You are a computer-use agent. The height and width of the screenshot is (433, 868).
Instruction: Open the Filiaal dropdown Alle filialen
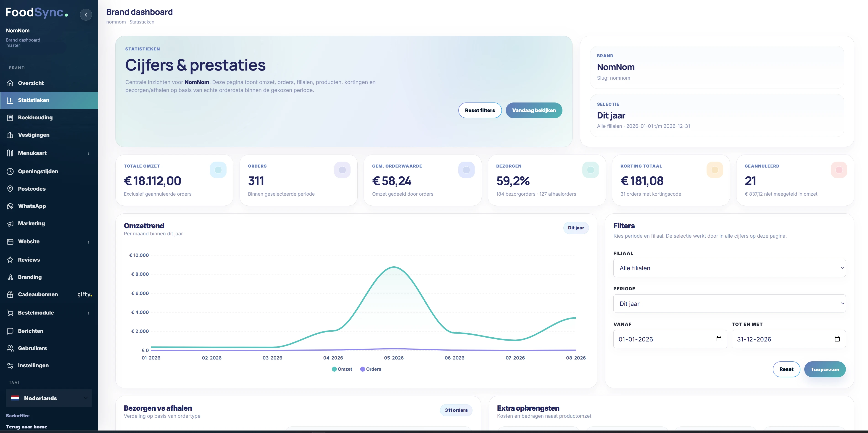730,268
